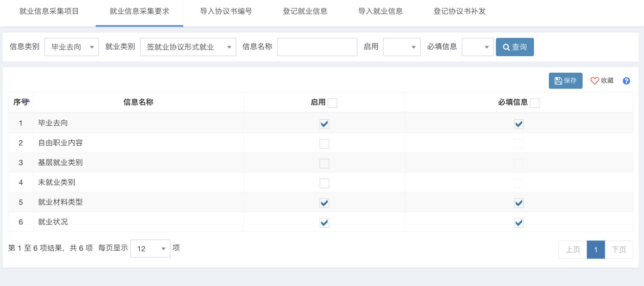Open the 启用 filter dropdown
The height and width of the screenshot is (286, 644).
[402, 47]
